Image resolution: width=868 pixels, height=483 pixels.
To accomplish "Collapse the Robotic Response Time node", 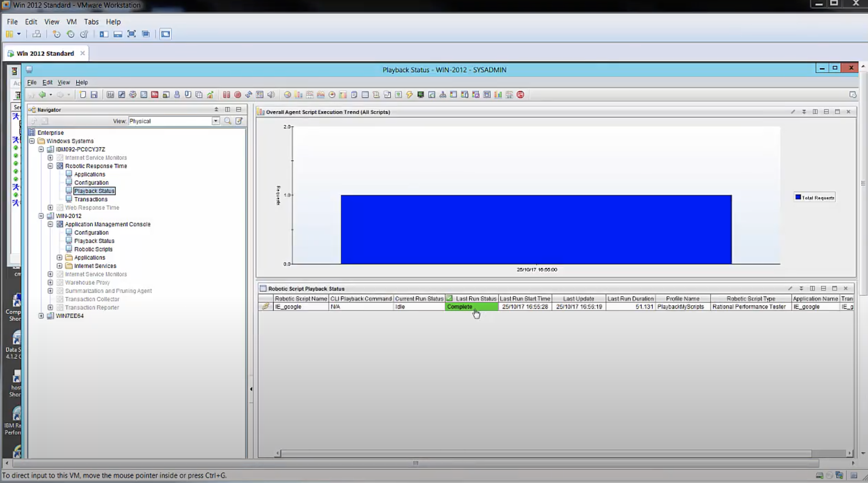I will [50, 166].
